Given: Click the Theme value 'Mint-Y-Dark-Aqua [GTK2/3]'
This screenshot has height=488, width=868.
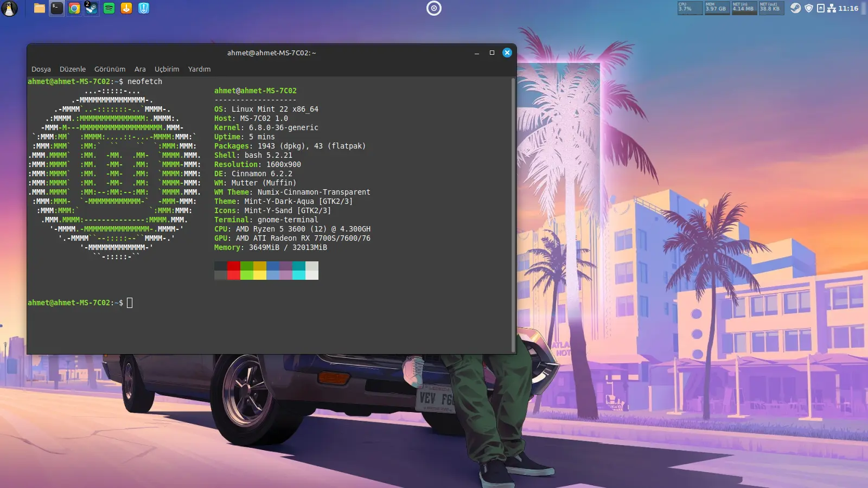Looking at the screenshot, I should pyautogui.click(x=299, y=201).
